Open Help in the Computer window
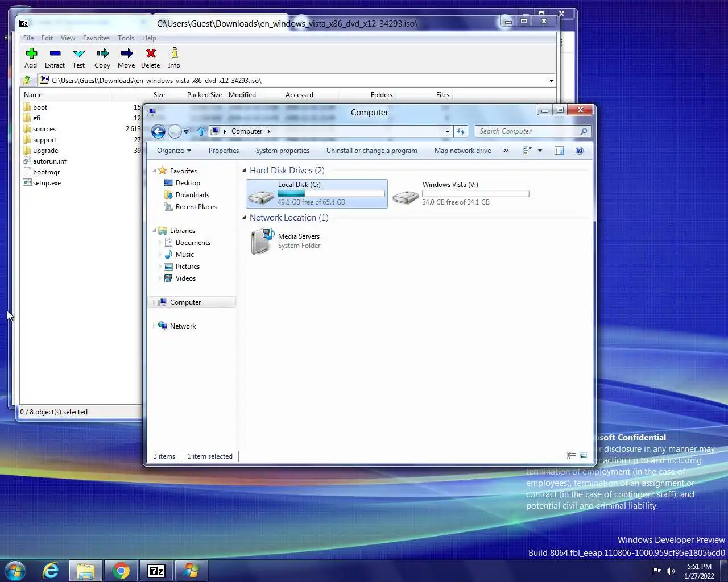This screenshot has height=582, width=728. pyautogui.click(x=580, y=151)
